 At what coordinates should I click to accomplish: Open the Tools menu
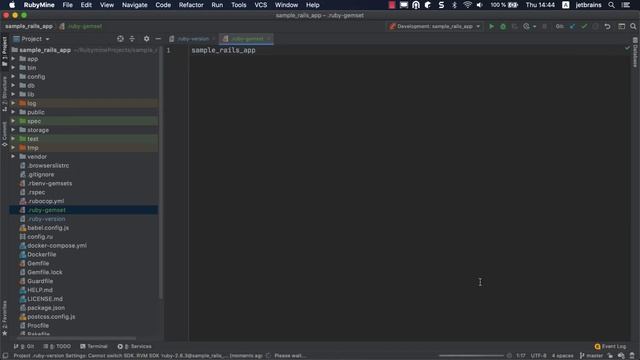(239, 5)
